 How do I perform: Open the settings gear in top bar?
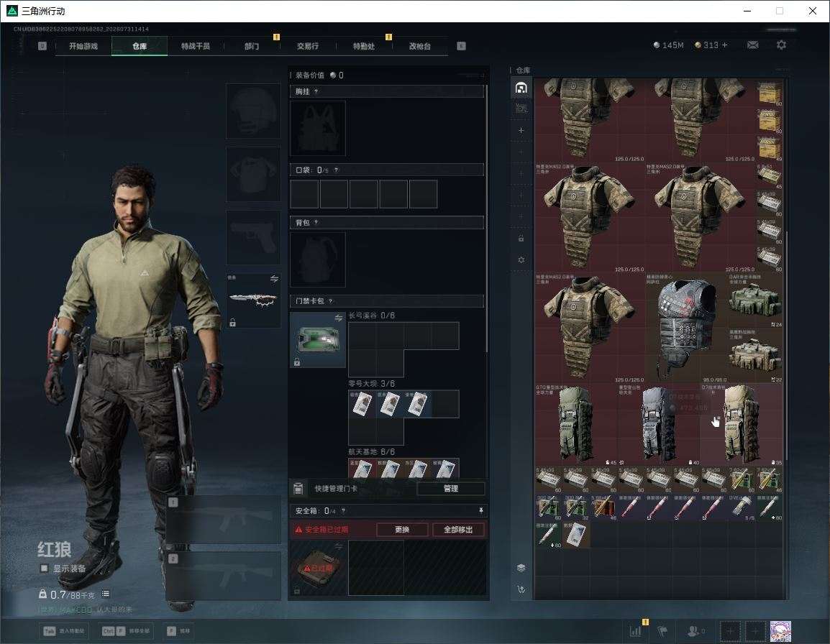coord(781,45)
